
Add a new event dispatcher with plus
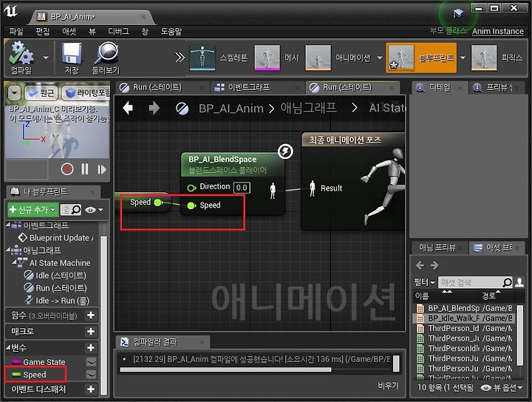tap(91, 389)
